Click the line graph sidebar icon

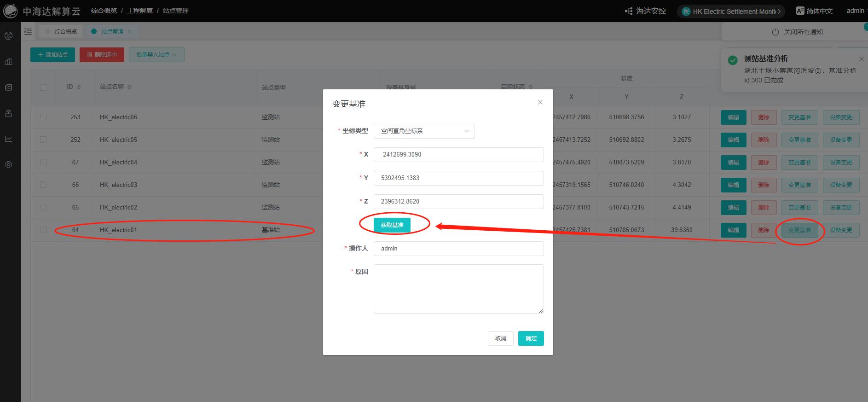[8, 139]
